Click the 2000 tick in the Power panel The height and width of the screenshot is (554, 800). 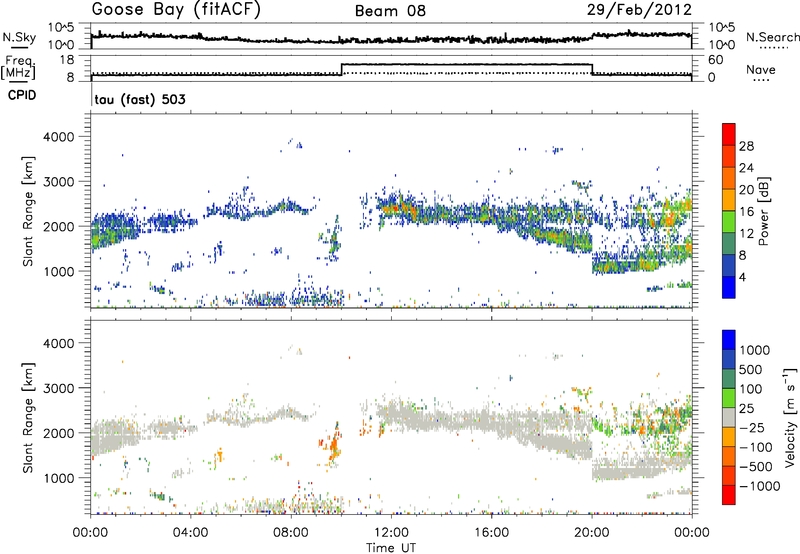[59, 226]
